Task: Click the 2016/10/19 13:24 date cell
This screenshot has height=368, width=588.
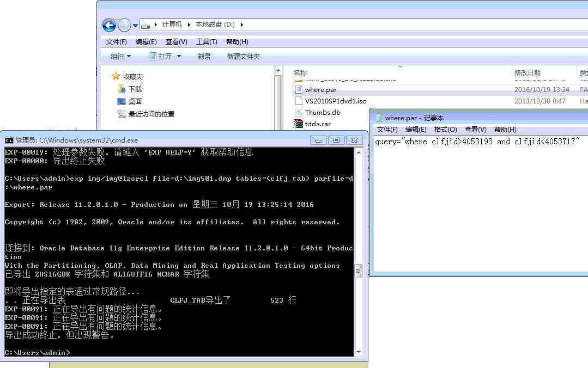Action: click(x=542, y=90)
